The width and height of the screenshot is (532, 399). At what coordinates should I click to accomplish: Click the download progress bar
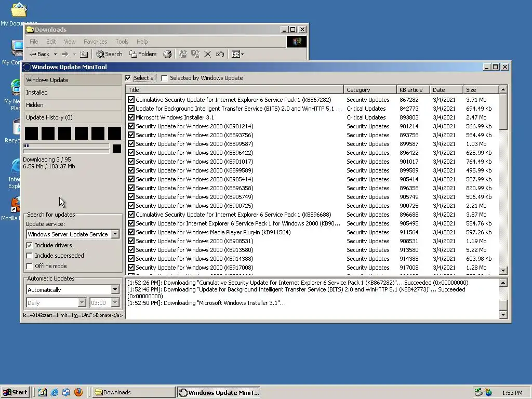click(x=66, y=145)
